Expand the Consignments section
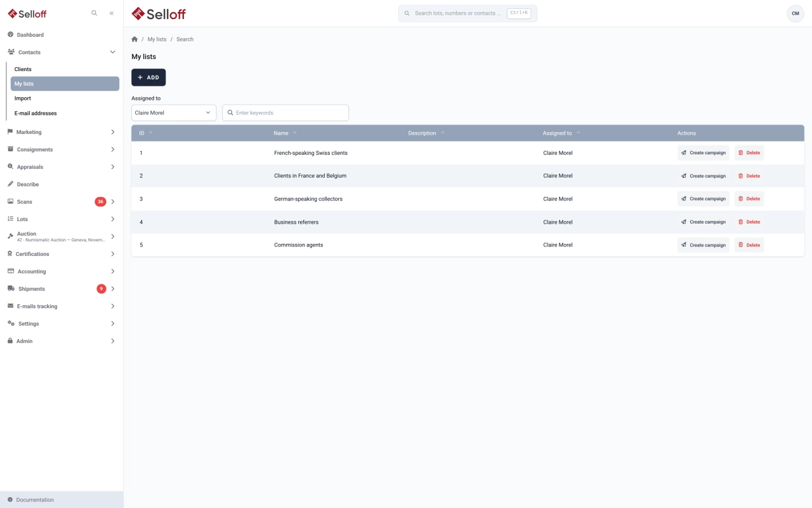Screen dimensions: 812x508 (62, 149)
